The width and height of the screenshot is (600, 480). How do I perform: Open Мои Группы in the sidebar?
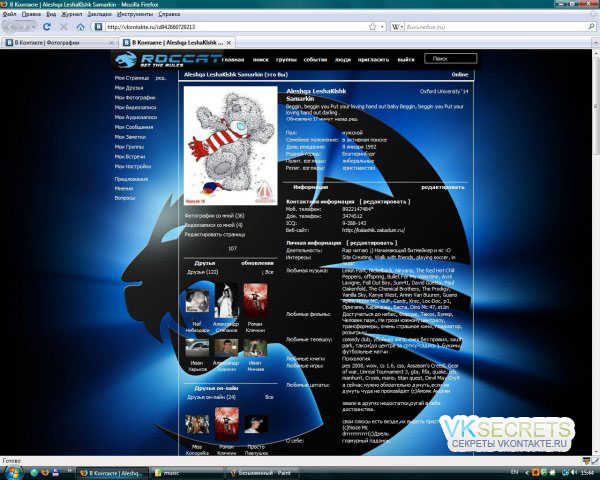(x=129, y=147)
